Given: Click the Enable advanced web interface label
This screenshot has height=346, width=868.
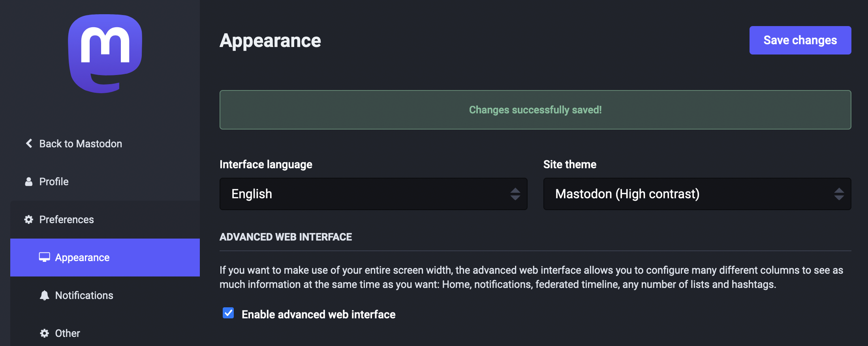Looking at the screenshot, I should click(x=318, y=314).
